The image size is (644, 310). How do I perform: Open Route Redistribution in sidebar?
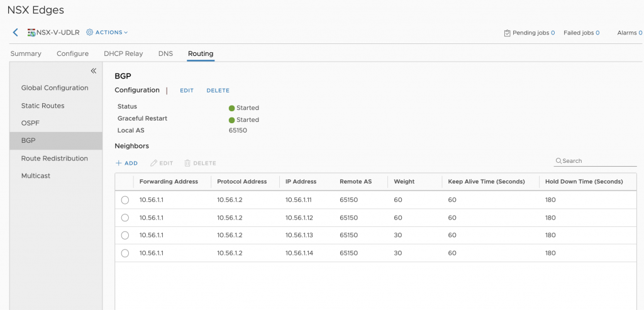(x=56, y=158)
